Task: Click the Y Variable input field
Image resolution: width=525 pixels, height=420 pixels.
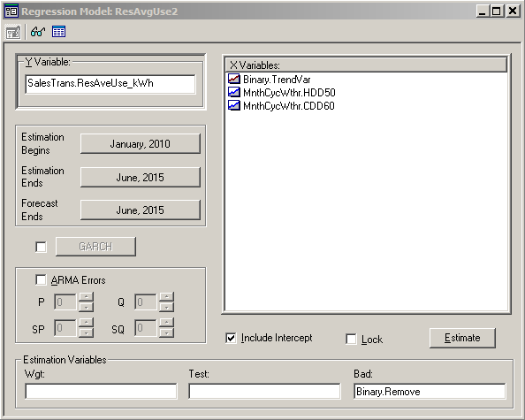Action: (x=110, y=84)
